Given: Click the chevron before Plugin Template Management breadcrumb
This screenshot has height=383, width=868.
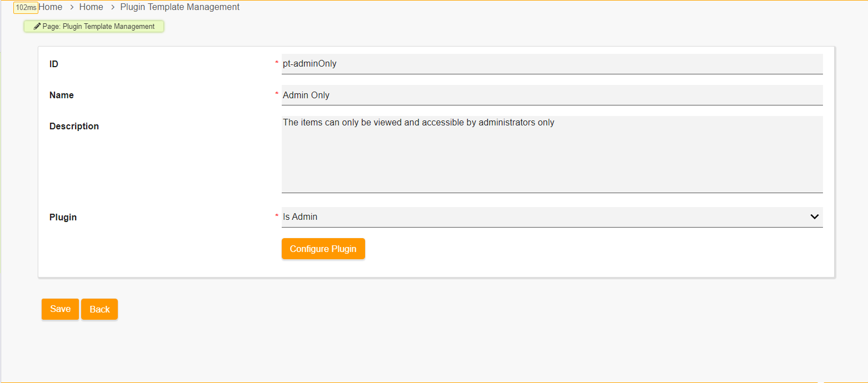Looking at the screenshot, I should [x=113, y=7].
